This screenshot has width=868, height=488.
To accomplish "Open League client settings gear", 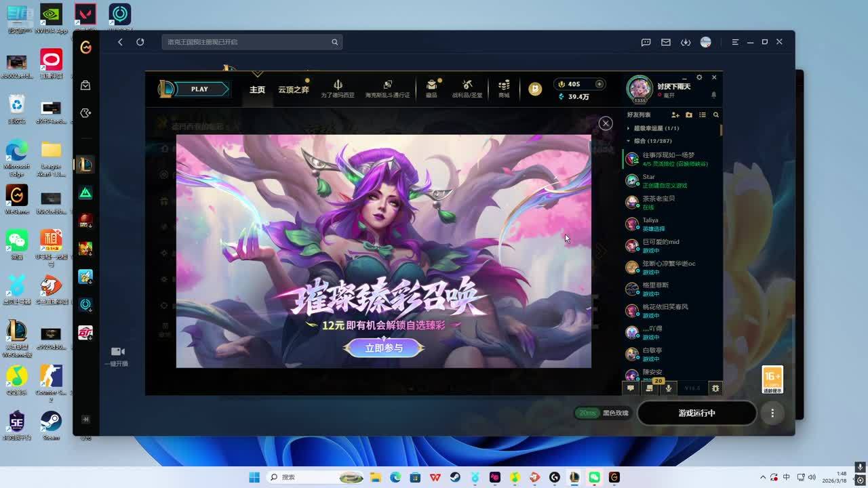I will [x=699, y=77].
